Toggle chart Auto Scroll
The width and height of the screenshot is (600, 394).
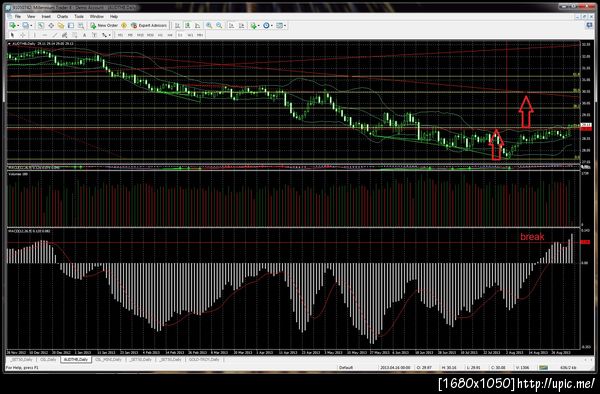(232, 25)
